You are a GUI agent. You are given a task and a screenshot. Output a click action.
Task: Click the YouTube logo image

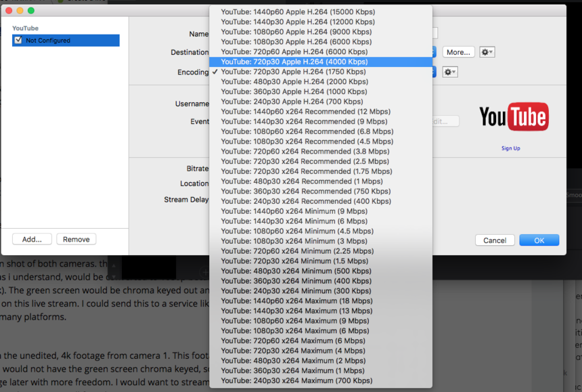[x=514, y=116]
